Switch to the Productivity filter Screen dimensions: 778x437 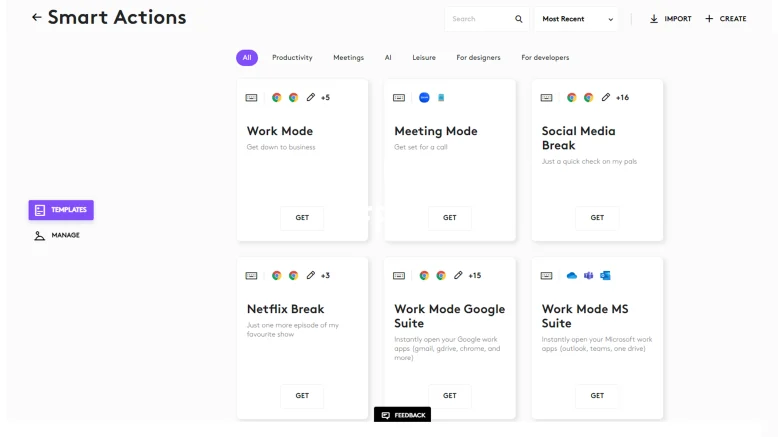pyautogui.click(x=292, y=58)
